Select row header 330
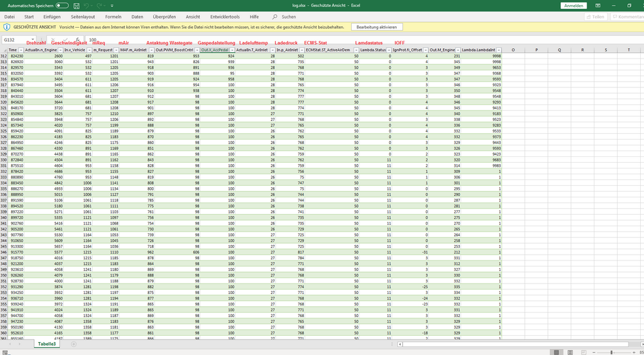 click(x=4, y=160)
